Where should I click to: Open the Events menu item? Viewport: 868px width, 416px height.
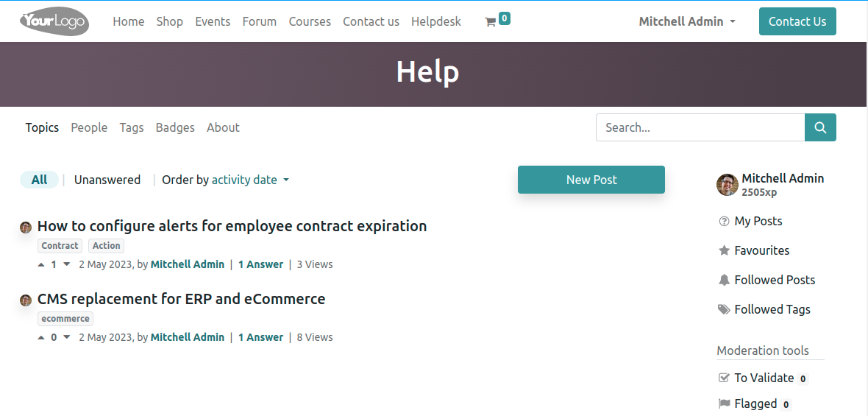click(x=213, y=21)
